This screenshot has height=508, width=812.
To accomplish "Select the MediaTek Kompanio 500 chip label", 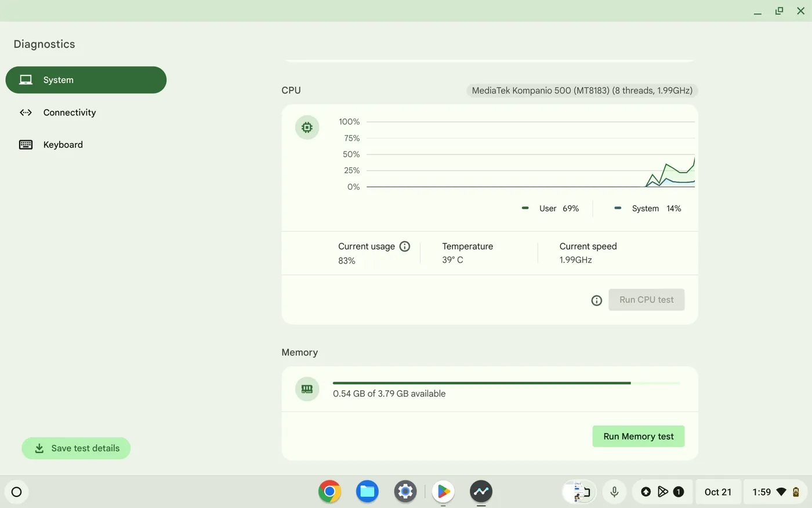I will tap(582, 91).
